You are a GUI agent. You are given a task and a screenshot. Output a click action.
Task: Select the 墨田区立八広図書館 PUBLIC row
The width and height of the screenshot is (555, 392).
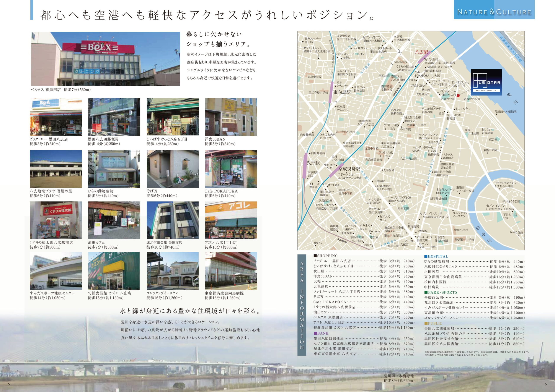pyautogui.click(x=474, y=344)
